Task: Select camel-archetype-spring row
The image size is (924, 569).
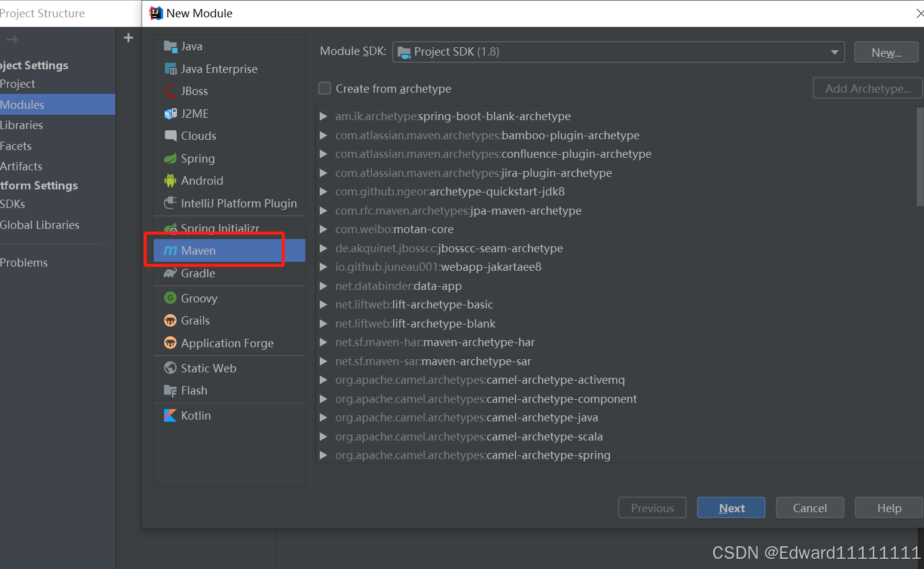Action: pyautogui.click(x=616, y=455)
